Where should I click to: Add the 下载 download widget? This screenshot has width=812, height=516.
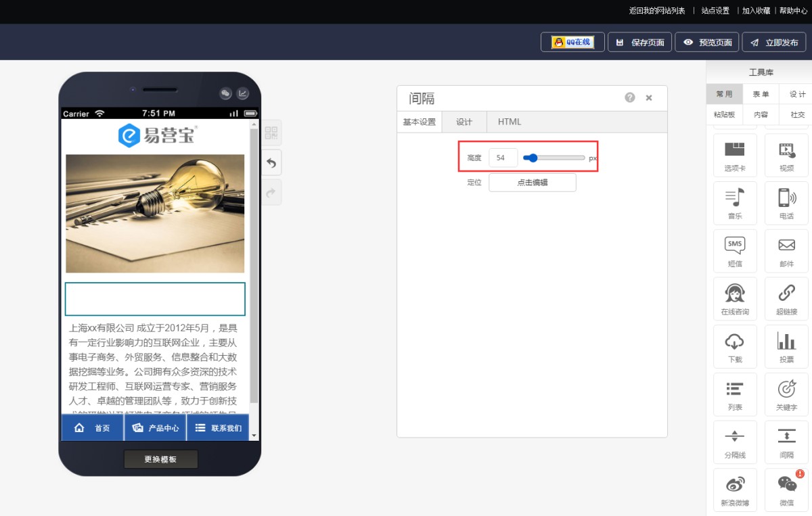pos(735,347)
